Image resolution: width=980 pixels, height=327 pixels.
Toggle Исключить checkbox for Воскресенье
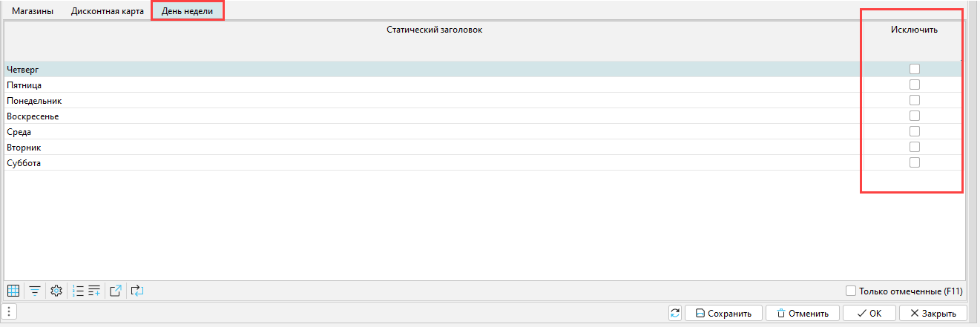(915, 116)
